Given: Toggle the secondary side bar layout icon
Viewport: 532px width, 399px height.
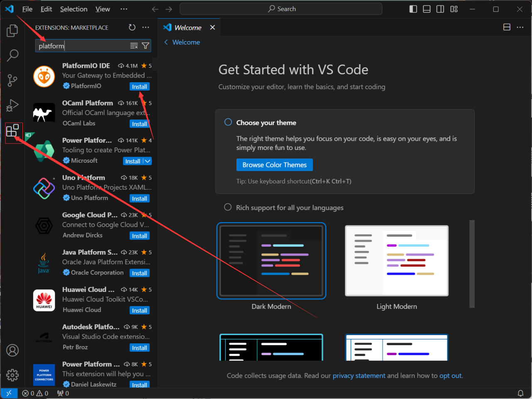Looking at the screenshot, I should click(x=440, y=9).
